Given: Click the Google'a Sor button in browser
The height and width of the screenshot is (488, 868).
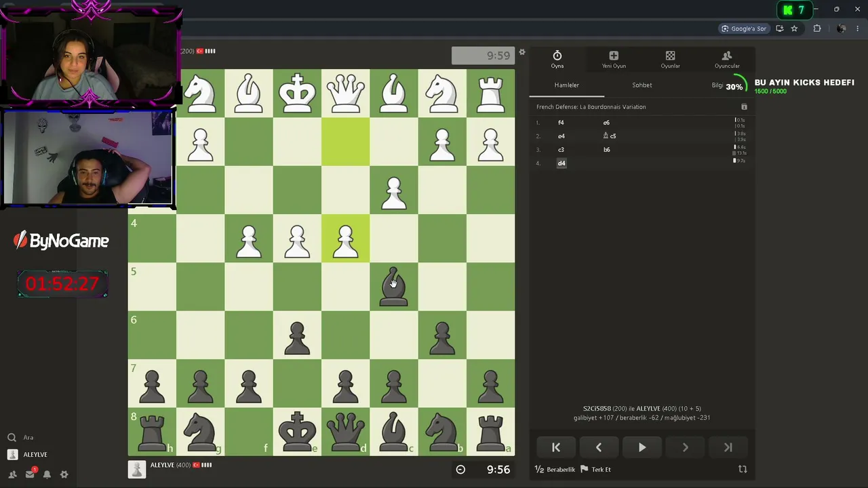Looking at the screenshot, I should pyautogui.click(x=744, y=28).
